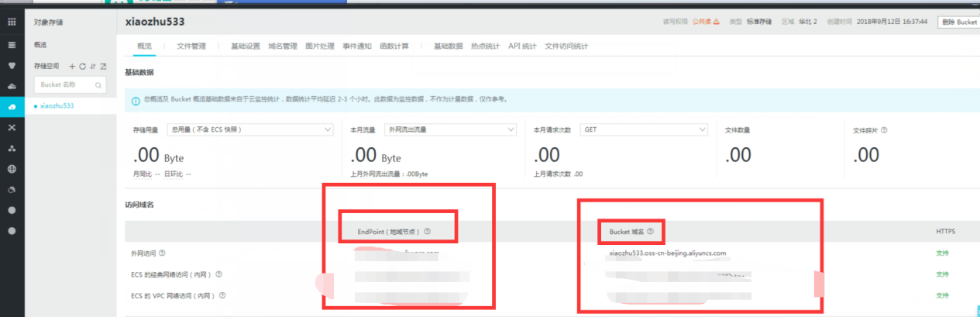Open the 图片处理 tab
The height and width of the screenshot is (317, 980).
pos(320,47)
